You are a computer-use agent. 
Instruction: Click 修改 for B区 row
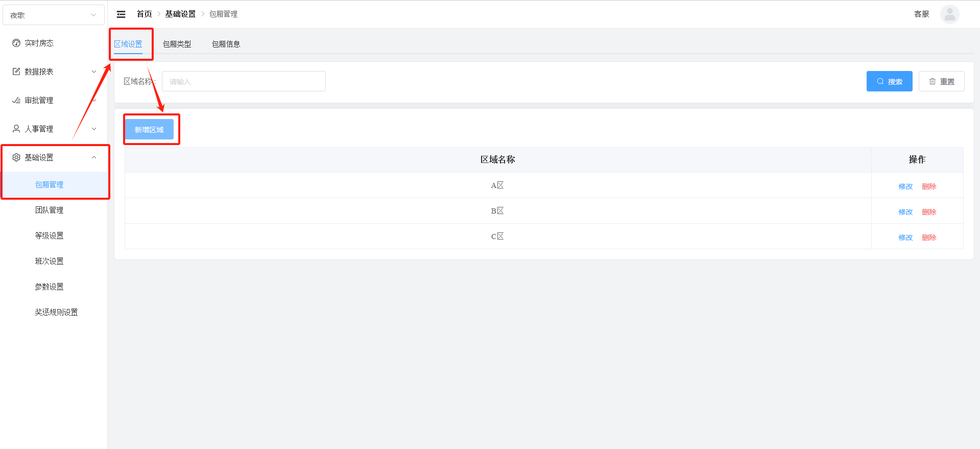tap(905, 212)
